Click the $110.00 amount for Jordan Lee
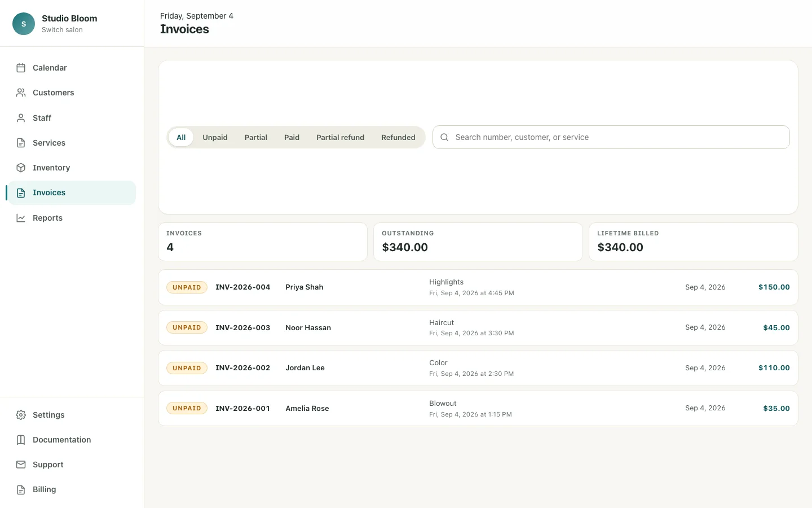This screenshot has width=812, height=508. 774,368
